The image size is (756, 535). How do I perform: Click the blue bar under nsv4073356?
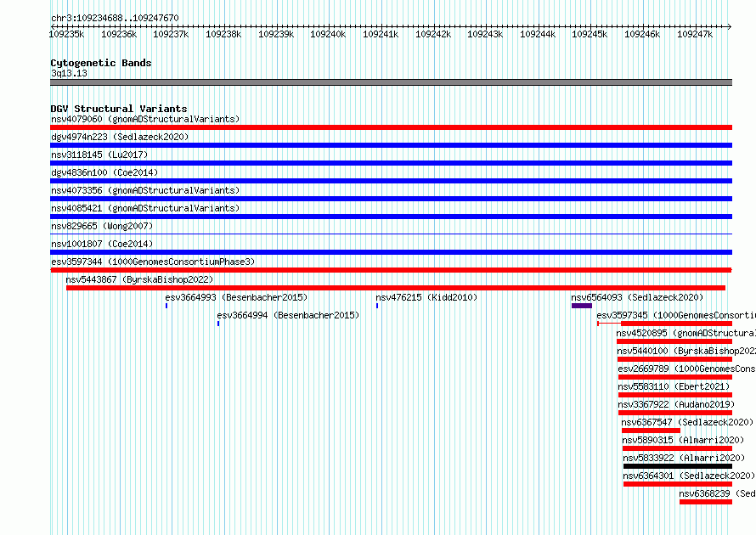(x=391, y=199)
